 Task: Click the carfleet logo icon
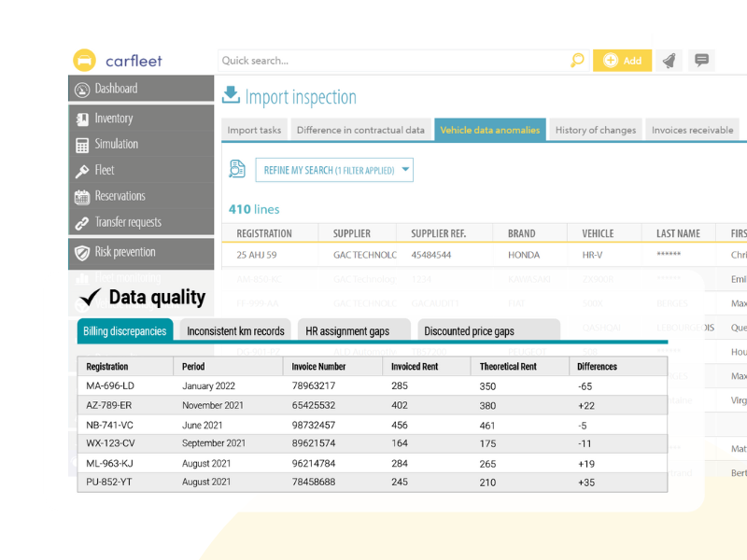click(x=85, y=61)
